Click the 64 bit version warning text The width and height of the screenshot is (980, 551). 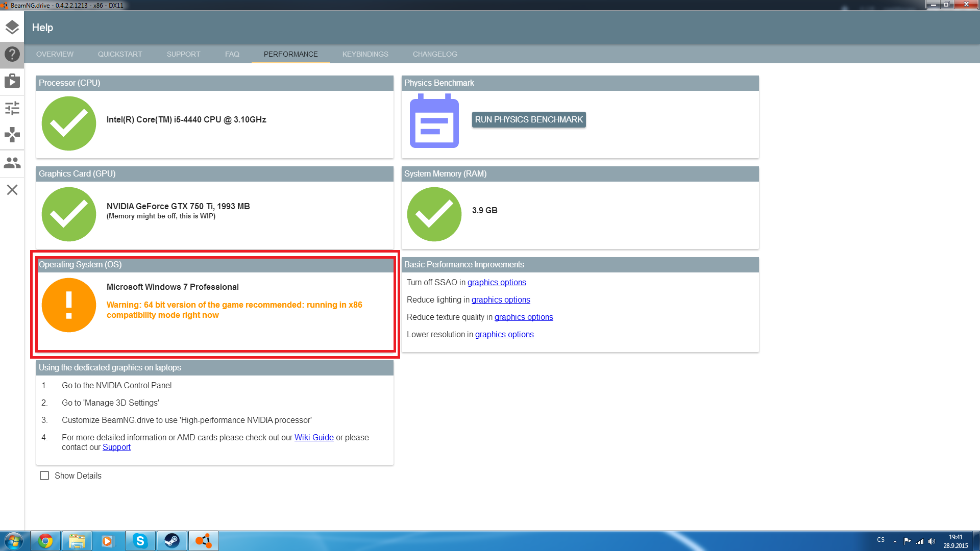(234, 310)
